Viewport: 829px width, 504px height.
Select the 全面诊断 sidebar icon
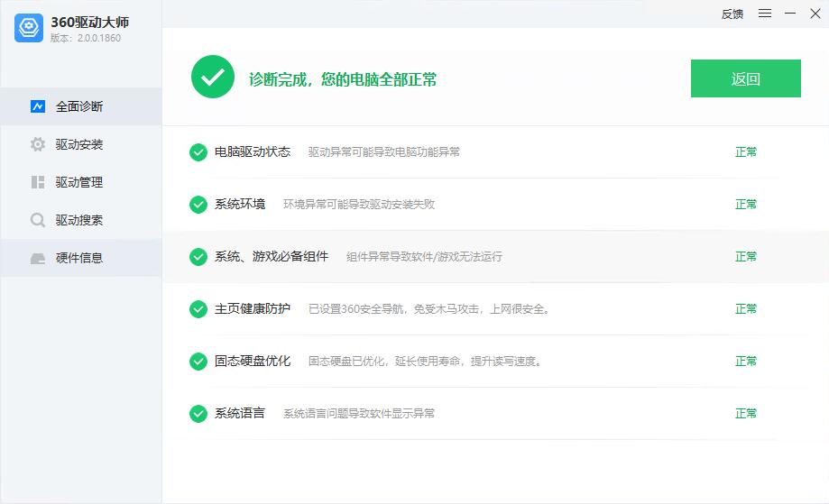point(38,106)
